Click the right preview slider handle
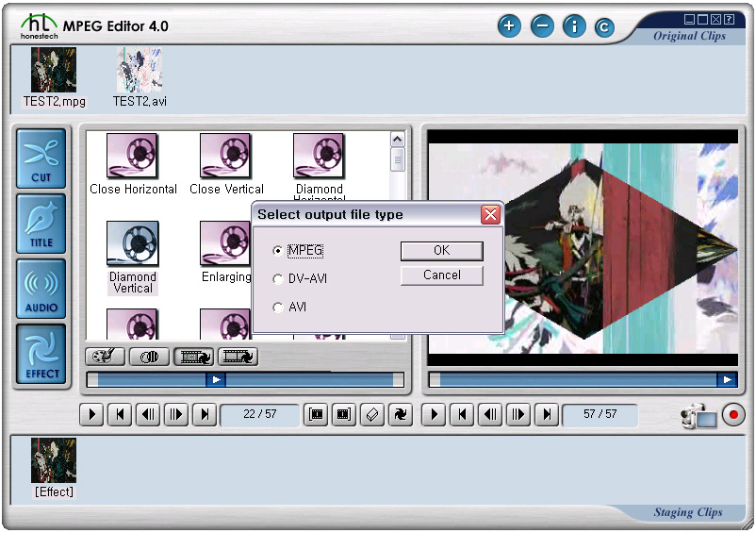Screen dimensions: 756x533 [727, 380]
